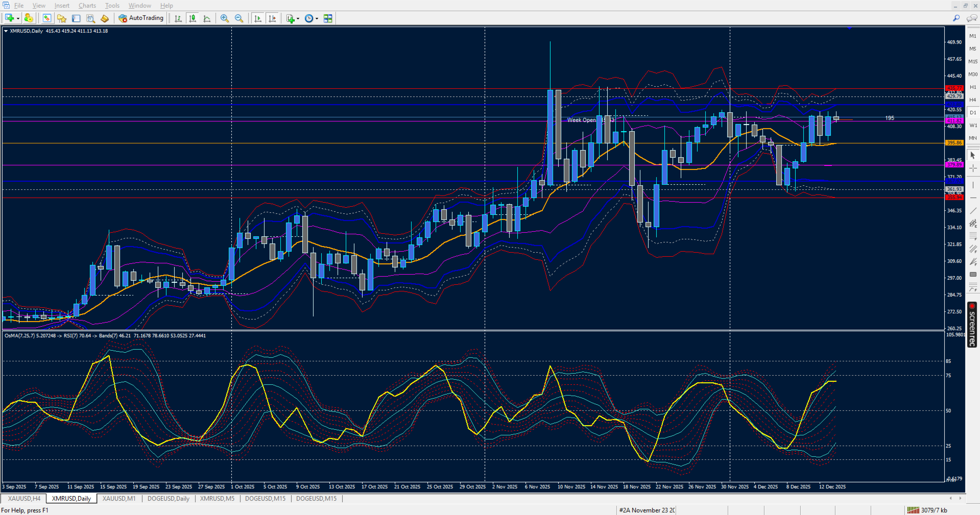
Task: Open the File menu
Action: pyautogui.click(x=19, y=6)
